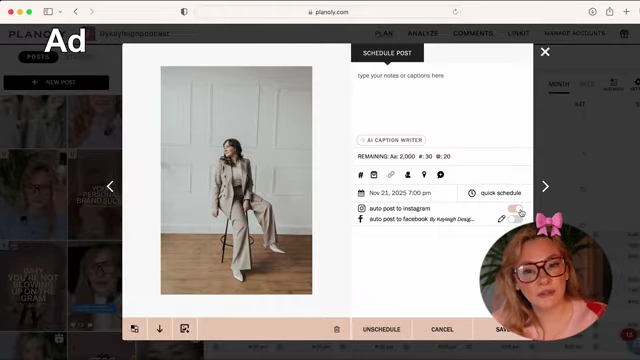Open Safari downloads icon
This screenshot has width=640, height=360.
[592, 12]
